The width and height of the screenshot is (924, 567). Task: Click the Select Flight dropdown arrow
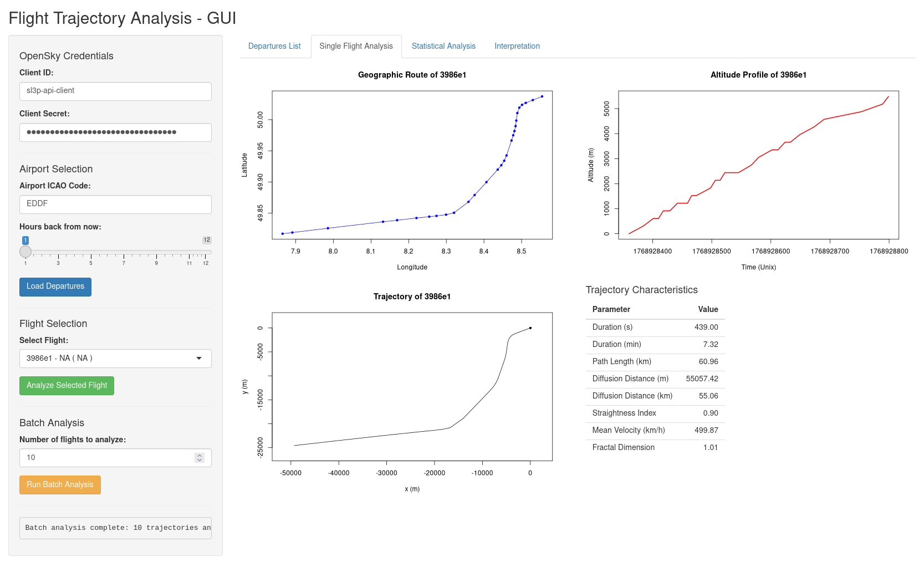199,359
